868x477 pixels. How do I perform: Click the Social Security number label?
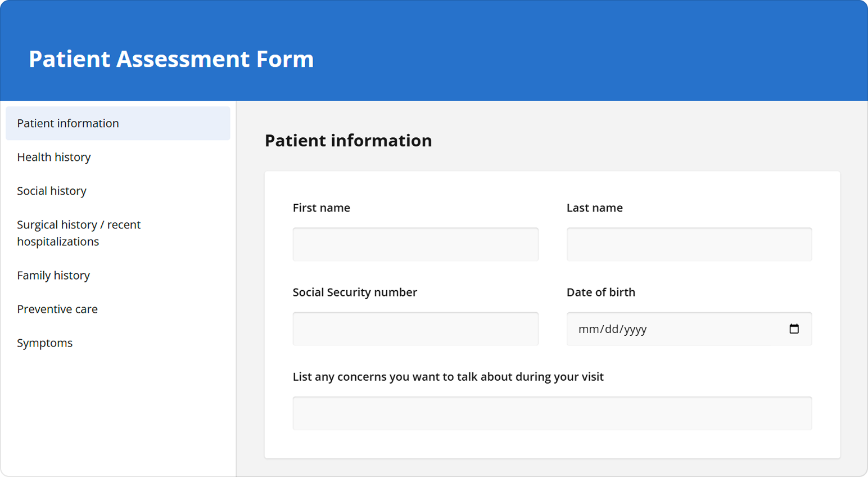tap(355, 292)
